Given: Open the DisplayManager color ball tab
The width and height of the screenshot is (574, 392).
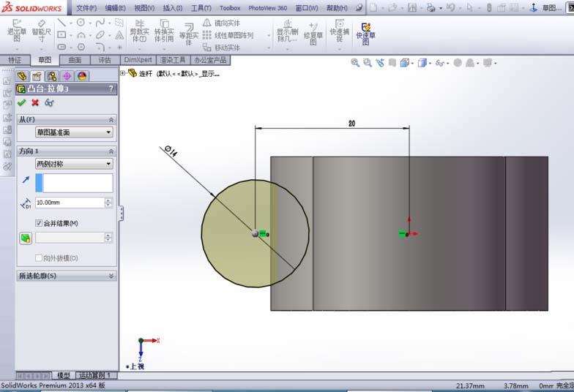Looking at the screenshot, I should point(82,76).
